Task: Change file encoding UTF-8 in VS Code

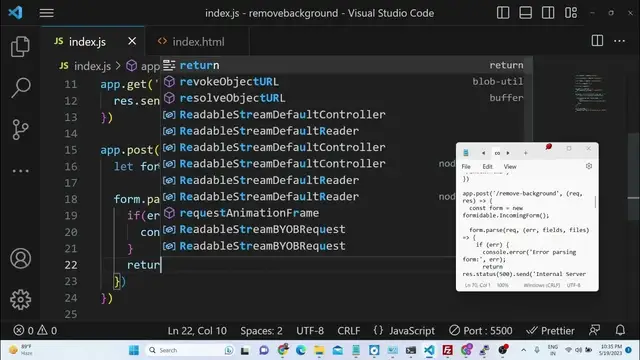Action: pyautogui.click(x=310, y=331)
